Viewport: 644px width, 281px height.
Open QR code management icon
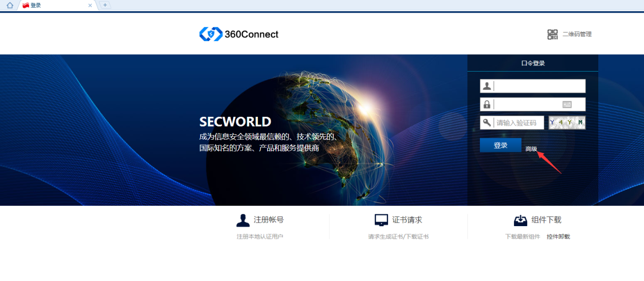(553, 35)
